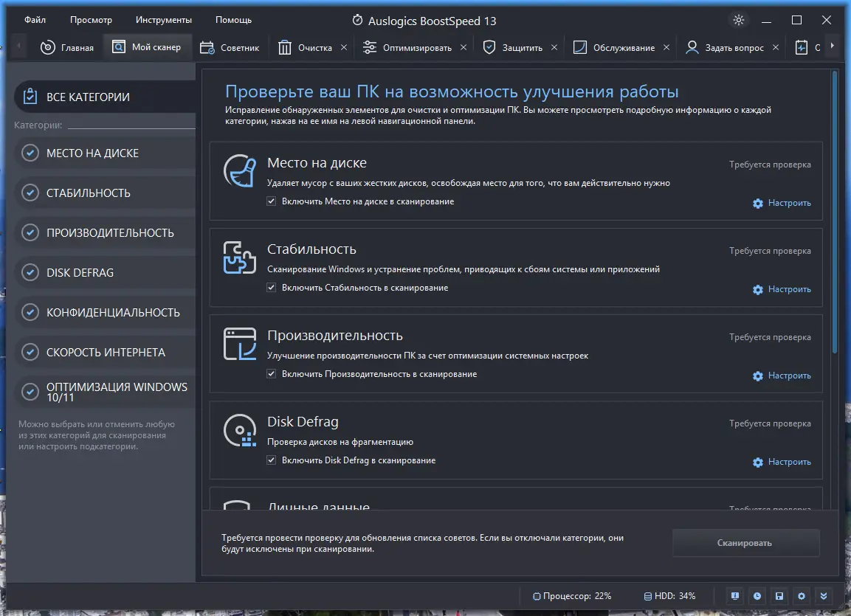Close the Задать вопрос tab
Image resolution: width=851 pixels, height=616 pixels.
click(776, 48)
